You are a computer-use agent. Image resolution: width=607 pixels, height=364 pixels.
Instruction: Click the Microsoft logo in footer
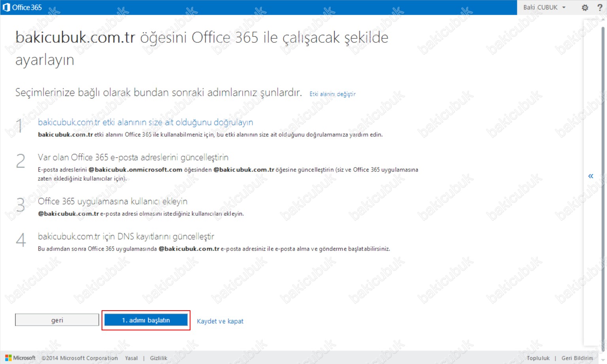click(x=20, y=358)
